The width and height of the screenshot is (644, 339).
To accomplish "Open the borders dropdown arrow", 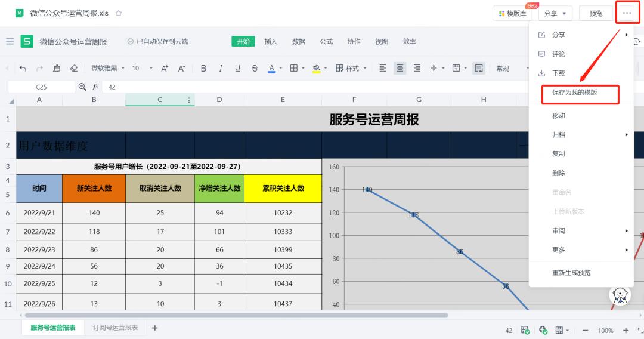I will 303,68.
